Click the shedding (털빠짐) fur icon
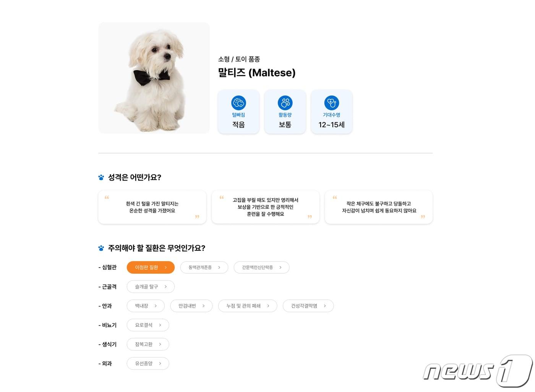 tap(238, 103)
